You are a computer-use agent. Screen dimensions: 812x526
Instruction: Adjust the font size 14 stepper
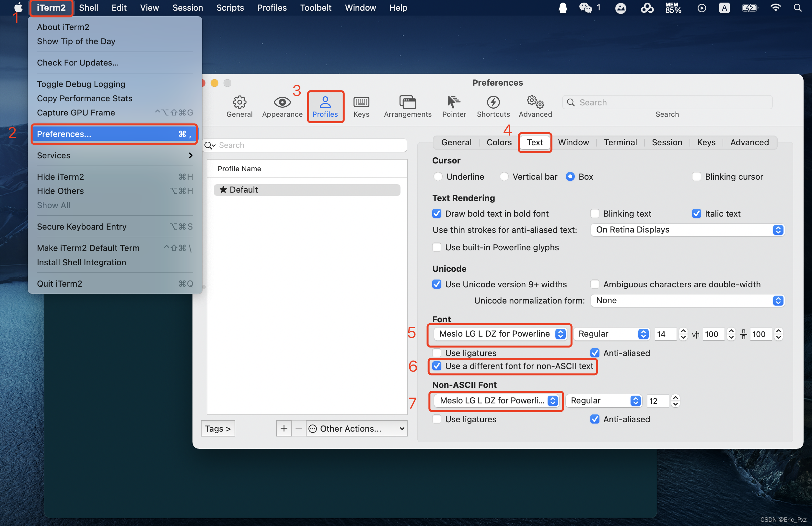pyautogui.click(x=683, y=334)
